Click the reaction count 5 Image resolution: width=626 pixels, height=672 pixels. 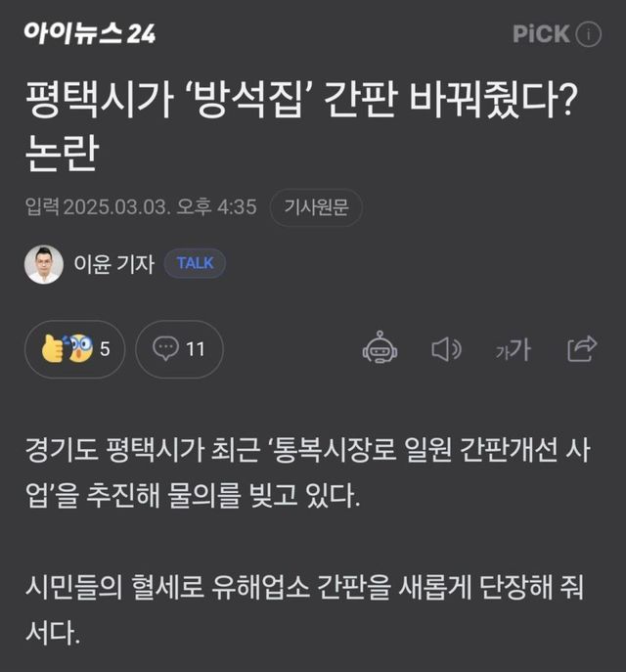point(105,349)
